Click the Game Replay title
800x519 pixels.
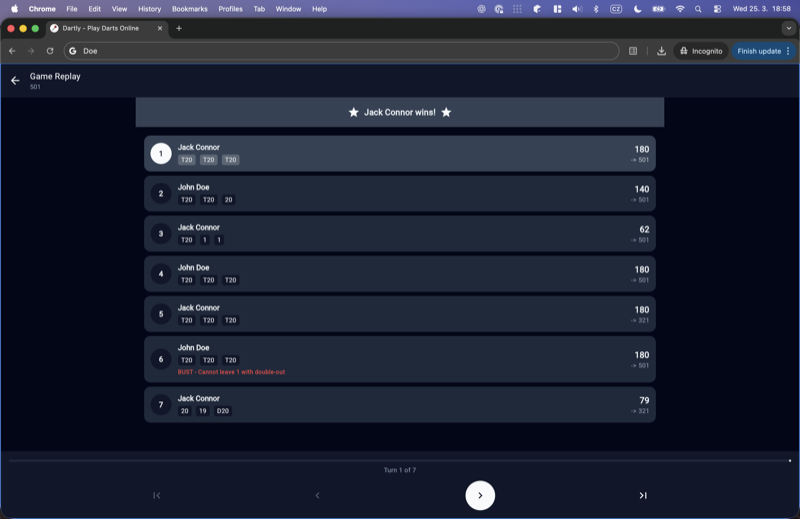55,77
